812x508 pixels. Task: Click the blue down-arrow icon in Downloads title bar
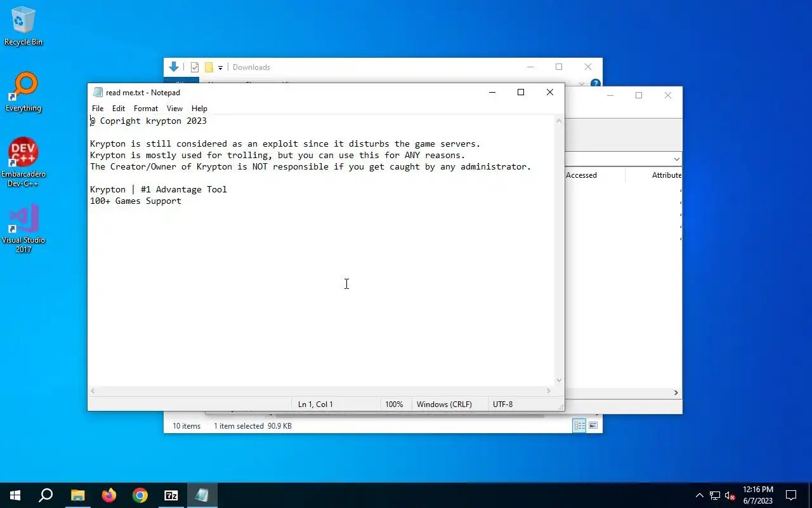click(173, 67)
